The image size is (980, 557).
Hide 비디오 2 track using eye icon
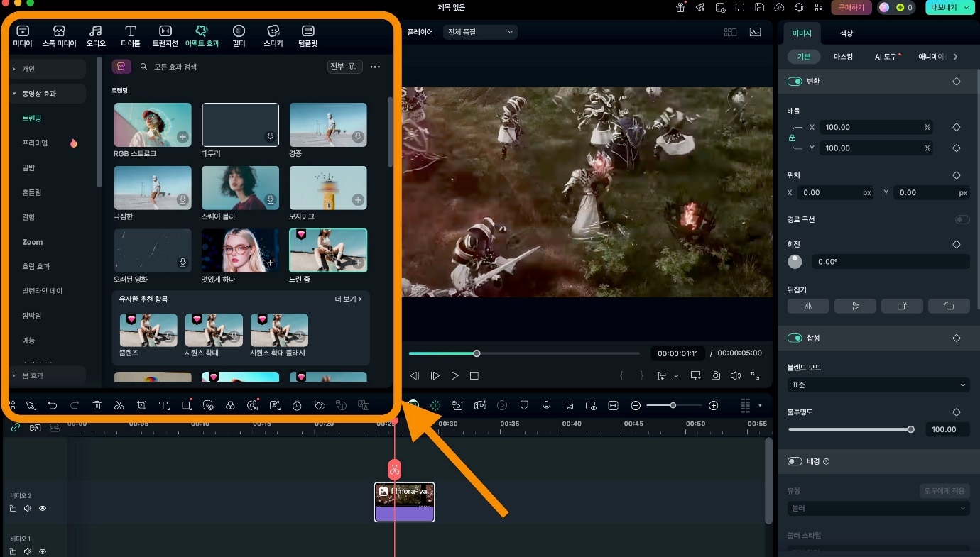43,509
